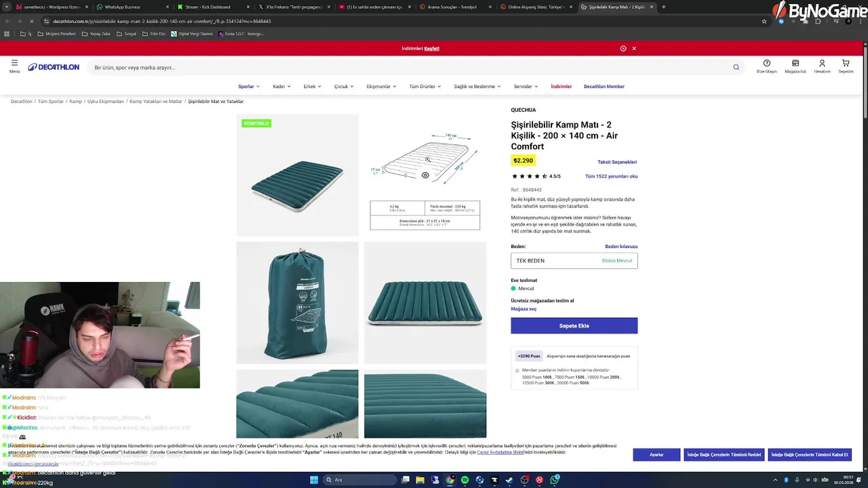This screenshot has width=868, height=488.
Task: Click Mağaza seç link
Action: (x=524, y=309)
